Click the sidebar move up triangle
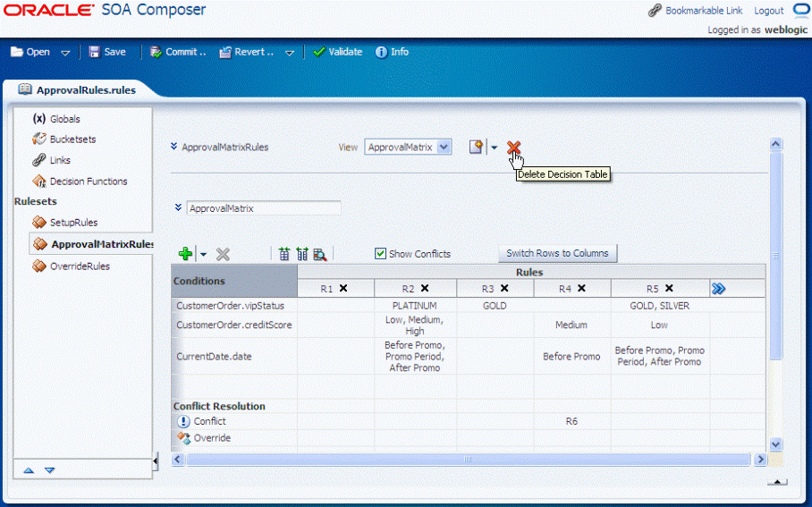 click(29, 470)
